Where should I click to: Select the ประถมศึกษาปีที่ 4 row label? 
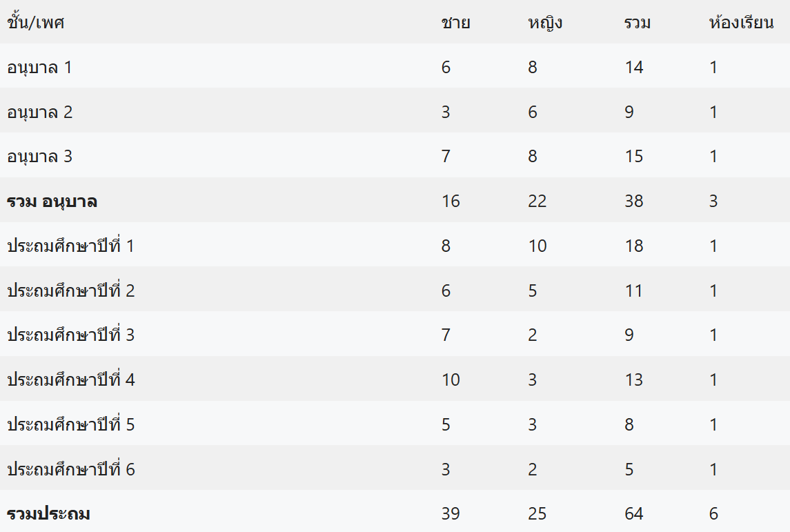click(x=70, y=380)
